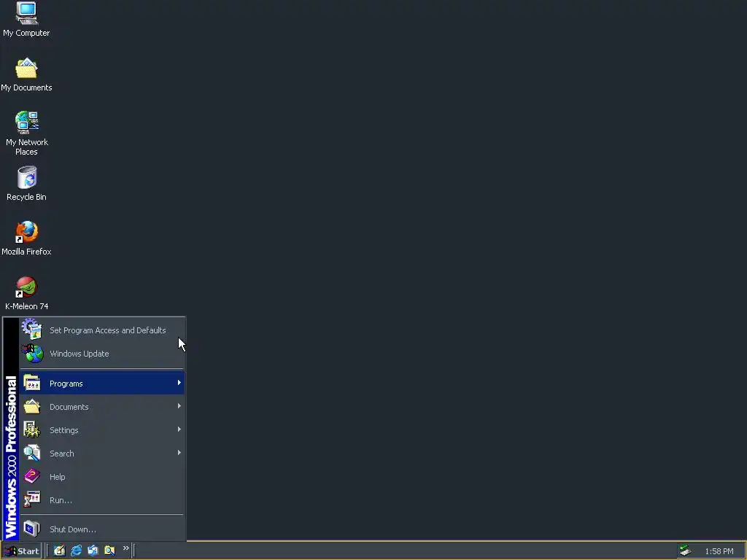The width and height of the screenshot is (747, 560).
Task: Open Set Program Access and Defaults
Action: [x=102, y=330]
